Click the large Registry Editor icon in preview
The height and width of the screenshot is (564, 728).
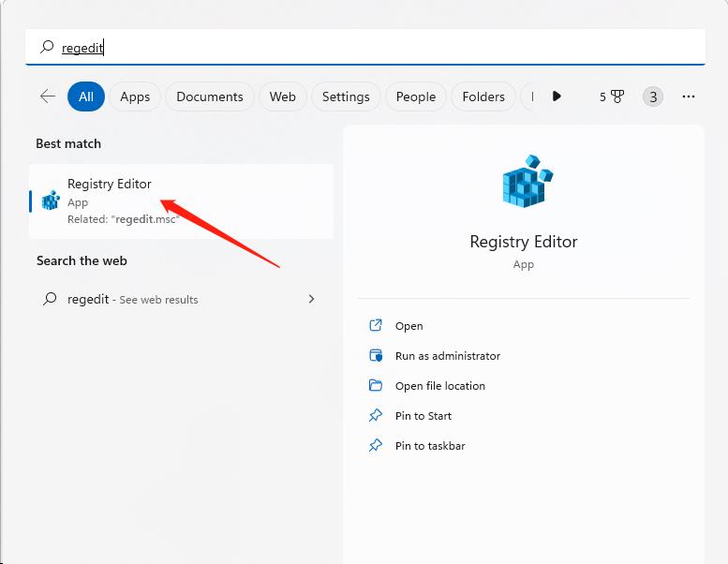click(x=523, y=180)
